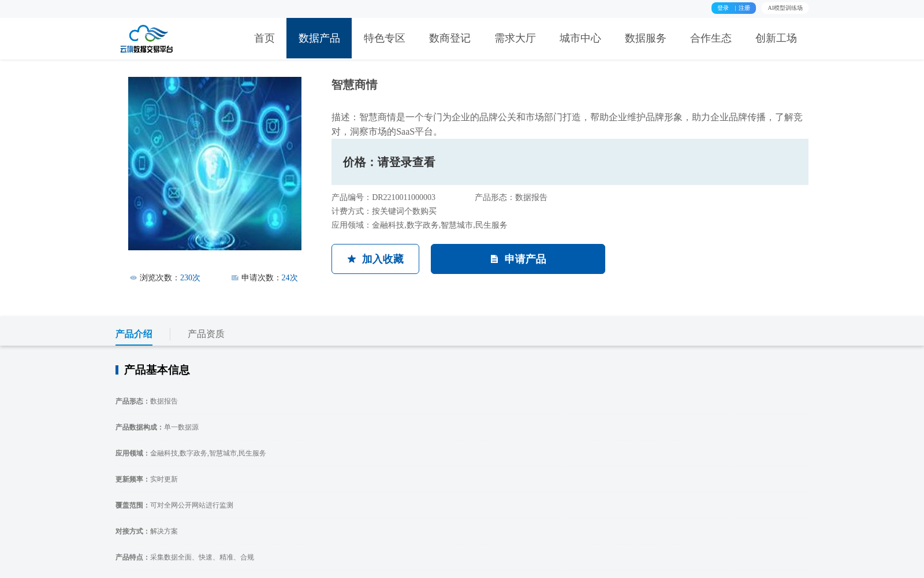This screenshot has width=924, height=578.
Task: Click the 产品形态：数据报告 text beside product number
Action: pyautogui.click(x=511, y=198)
